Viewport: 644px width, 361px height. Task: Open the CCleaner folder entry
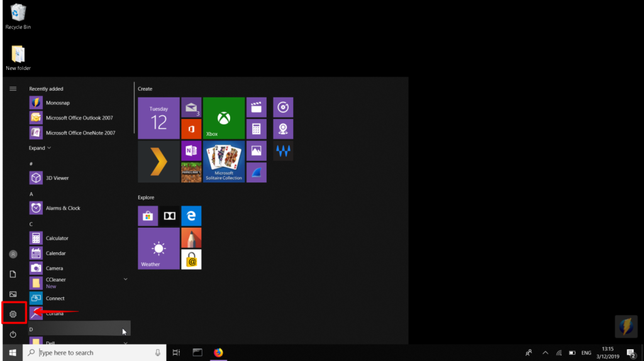coord(80,283)
